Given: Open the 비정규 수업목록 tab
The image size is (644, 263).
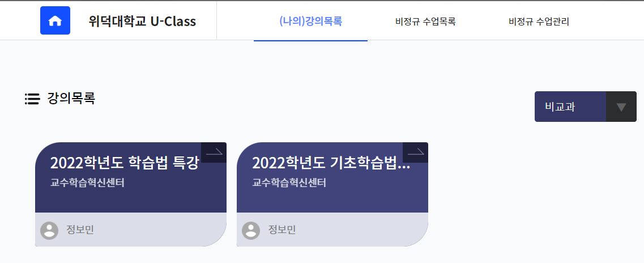Looking at the screenshot, I should click(425, 22).
